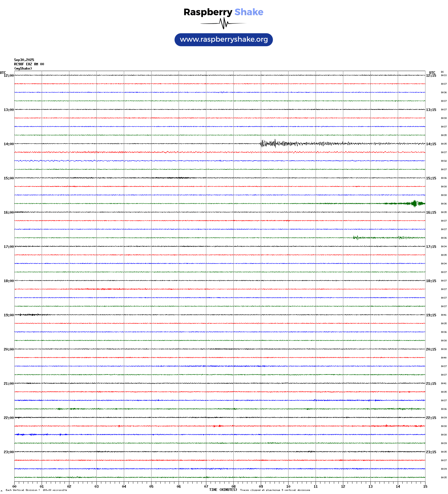Click the noisy start of the 19:00 trace
Screen dimensions: 448x494
click(x=27, y=315)
